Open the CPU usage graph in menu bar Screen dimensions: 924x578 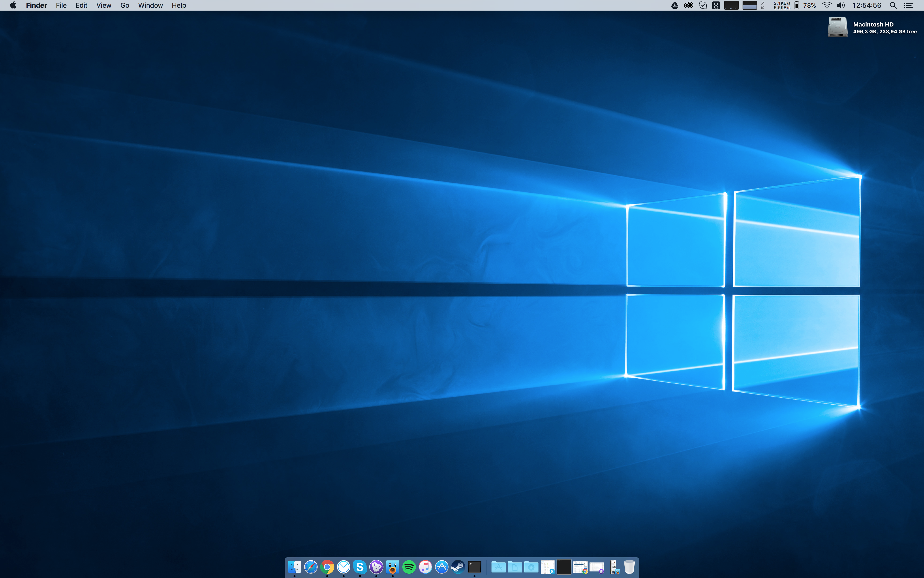(x=731, y=5)
